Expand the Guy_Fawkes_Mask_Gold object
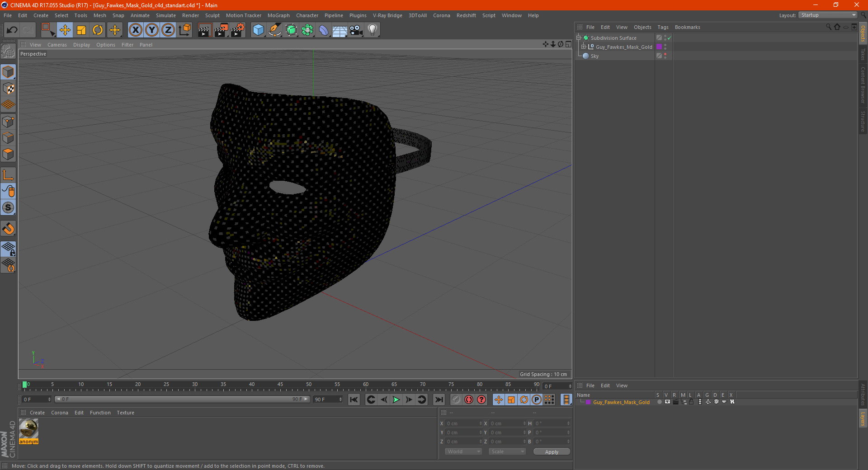This screenshot has width=868, height=470. click(x=584, y=47)
